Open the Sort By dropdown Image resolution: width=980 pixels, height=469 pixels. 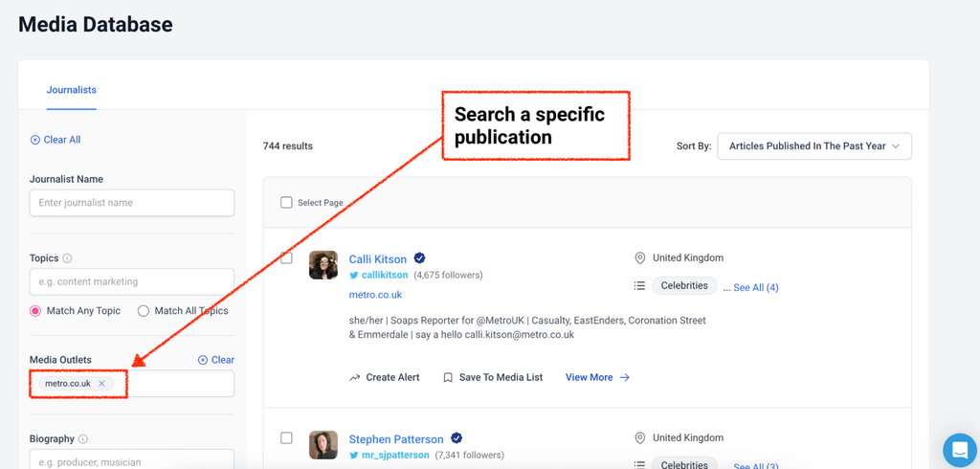(813, 146)
